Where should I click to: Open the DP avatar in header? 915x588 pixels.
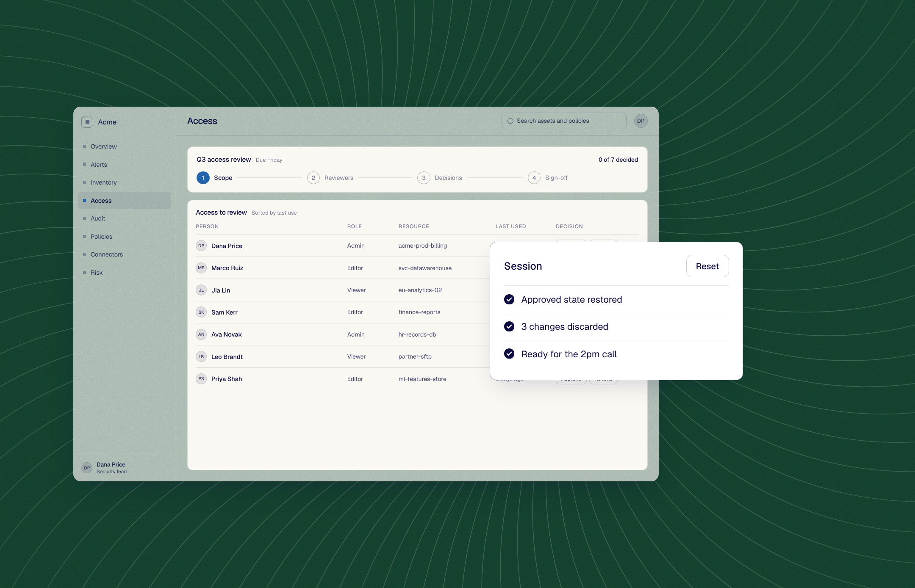tap(640, 121)
